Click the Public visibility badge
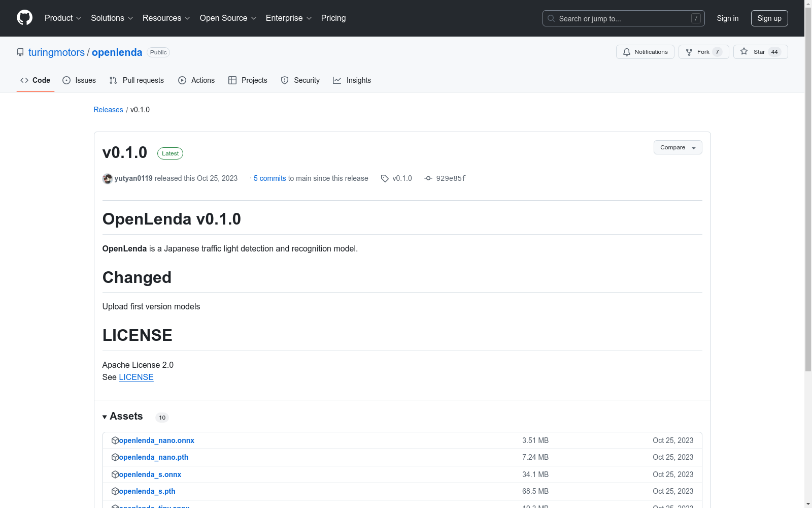The width and height of the screenshot is (812, 508). click(x=158, y=52)
